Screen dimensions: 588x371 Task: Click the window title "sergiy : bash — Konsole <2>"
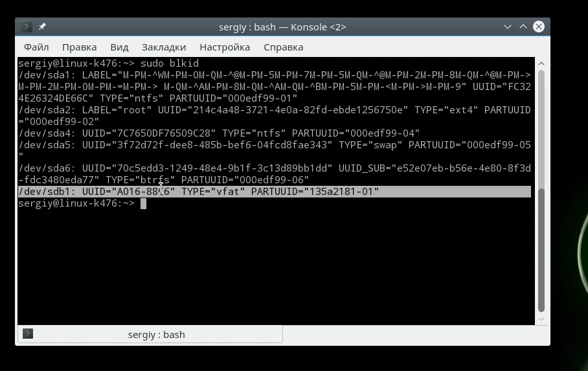coord(282,27)
